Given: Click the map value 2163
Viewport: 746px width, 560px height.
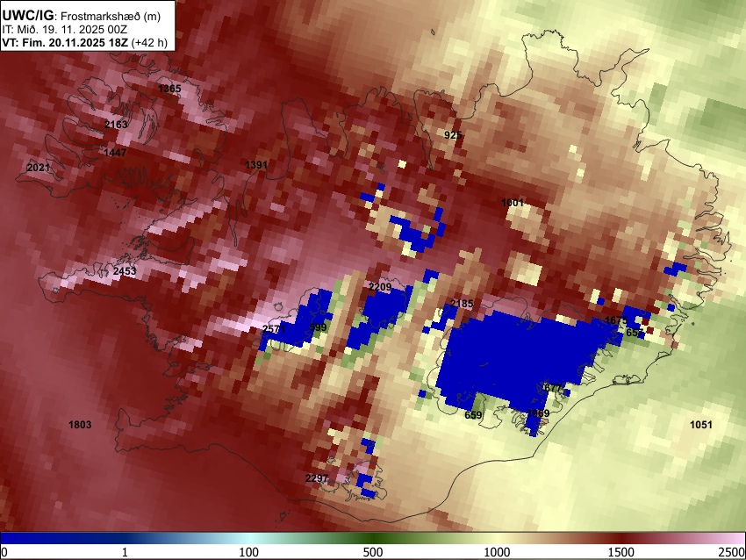Looking at the screenshot, I should 116,125.
